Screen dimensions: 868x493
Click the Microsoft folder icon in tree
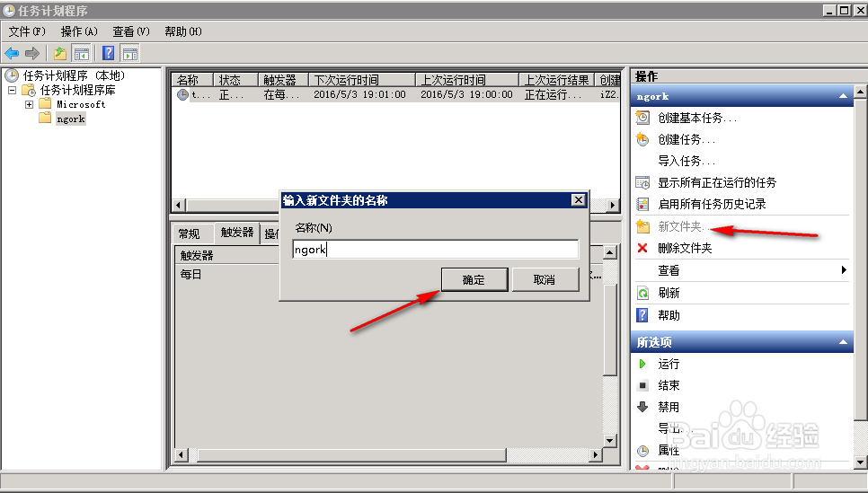click(x=45, y=104)
